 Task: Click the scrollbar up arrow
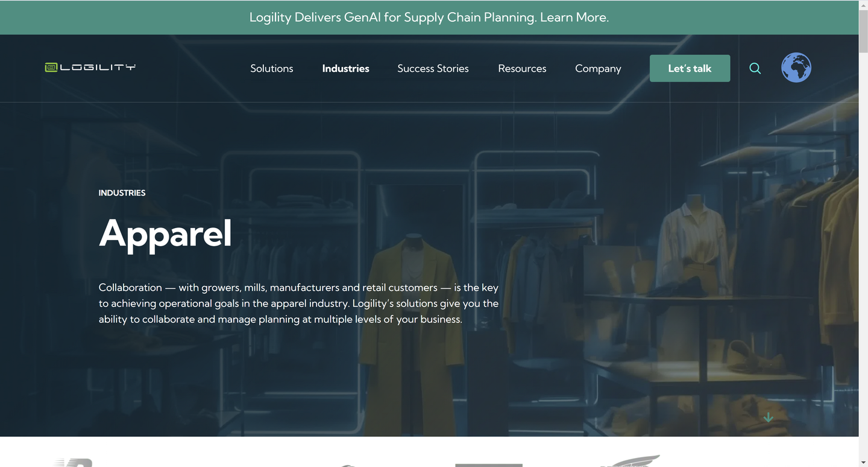863,5
